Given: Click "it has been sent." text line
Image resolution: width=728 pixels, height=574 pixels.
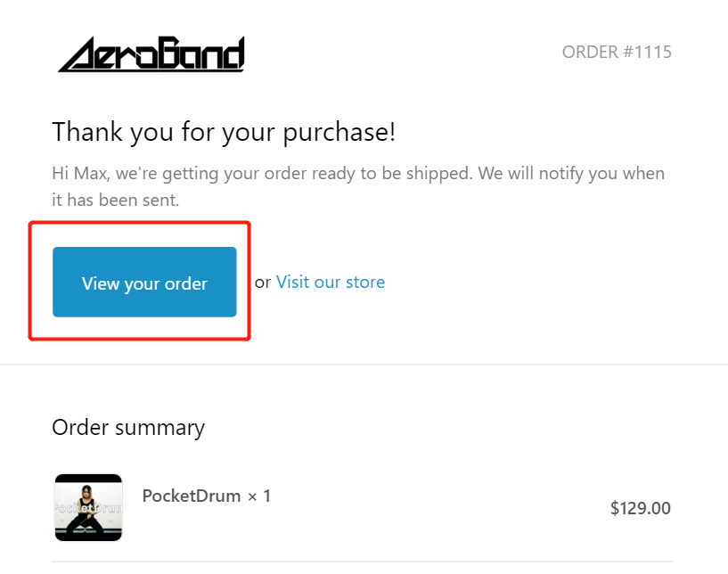Looking at the screenshot, I should coord(116,201).
